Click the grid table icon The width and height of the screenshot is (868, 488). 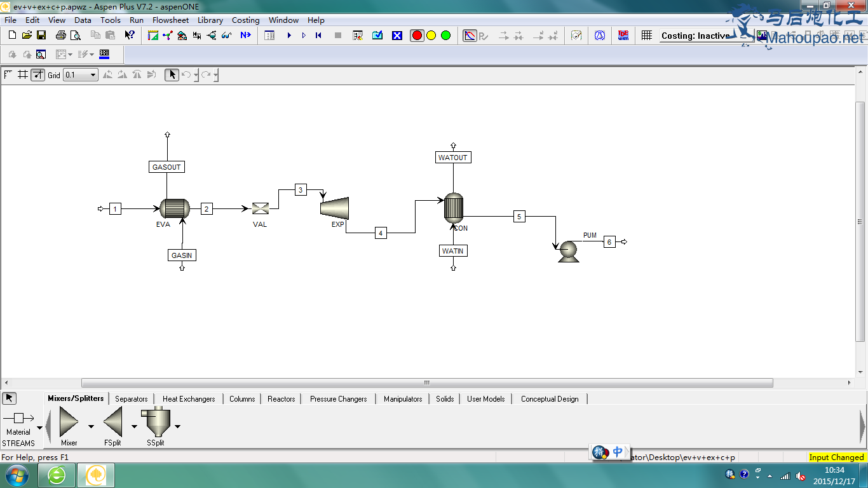coord(647,36)
